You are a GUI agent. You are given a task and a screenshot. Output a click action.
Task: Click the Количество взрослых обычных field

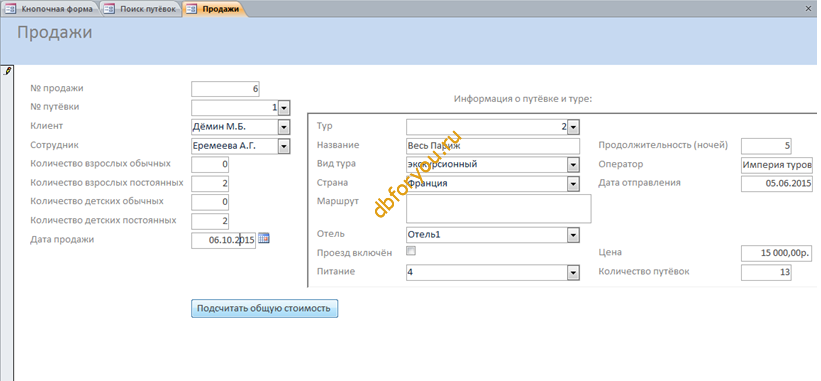(210, 164)
